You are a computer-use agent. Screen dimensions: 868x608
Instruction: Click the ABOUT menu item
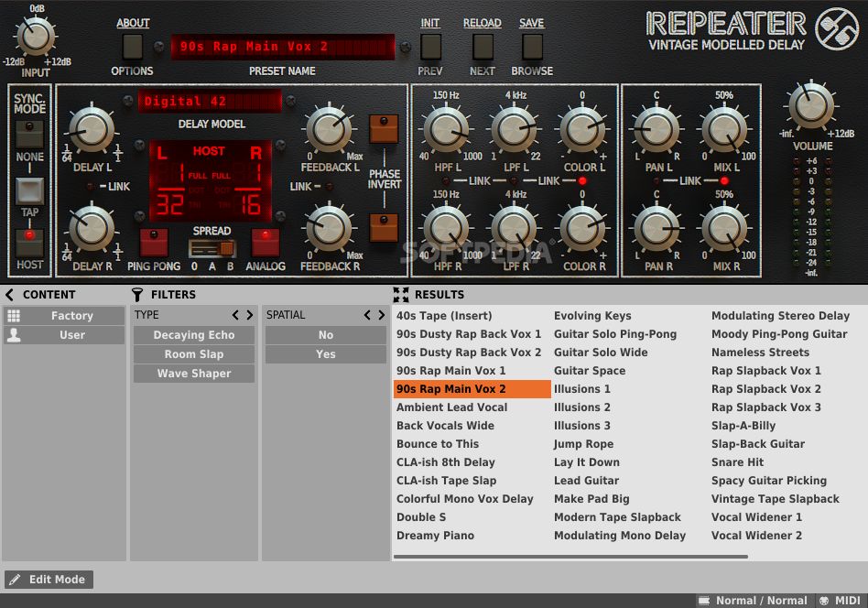coord(133,22)
